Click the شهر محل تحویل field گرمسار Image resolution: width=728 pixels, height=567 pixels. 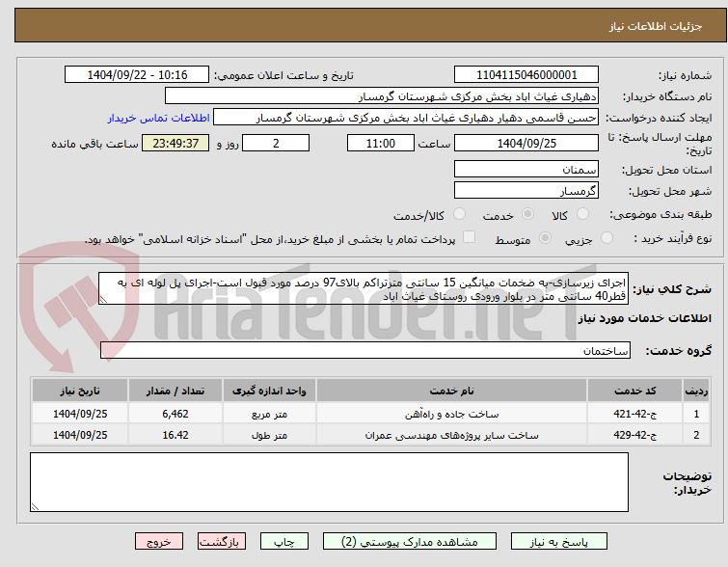pyautogui.click(x=526, y=190)
